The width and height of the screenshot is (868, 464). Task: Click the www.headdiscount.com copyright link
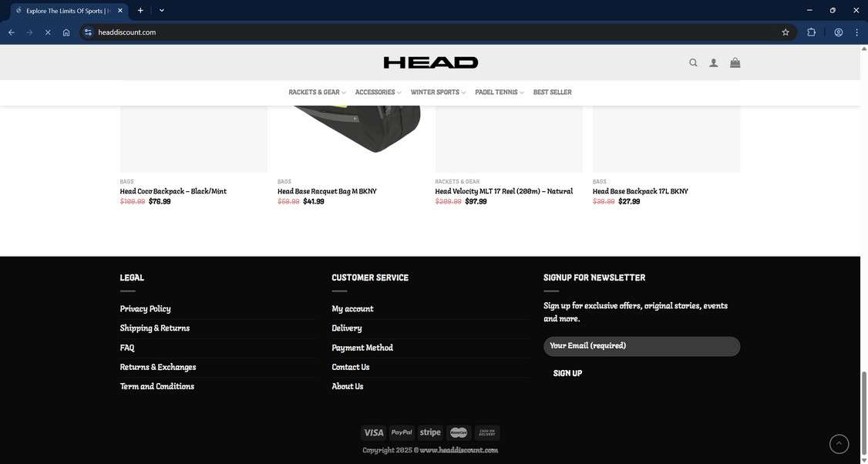pyautogui.click(x=459, y=450)
